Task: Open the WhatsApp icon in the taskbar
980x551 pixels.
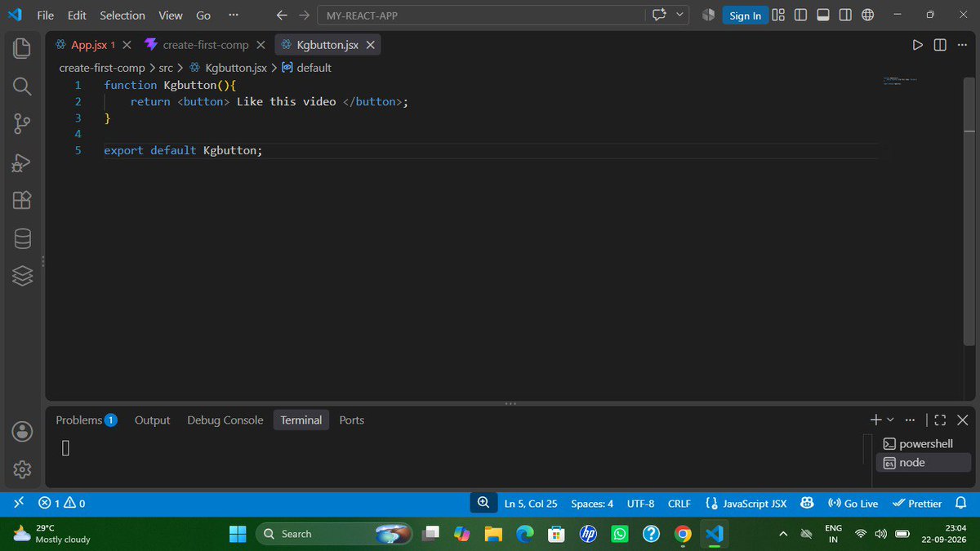Action: tap(620, 534)
